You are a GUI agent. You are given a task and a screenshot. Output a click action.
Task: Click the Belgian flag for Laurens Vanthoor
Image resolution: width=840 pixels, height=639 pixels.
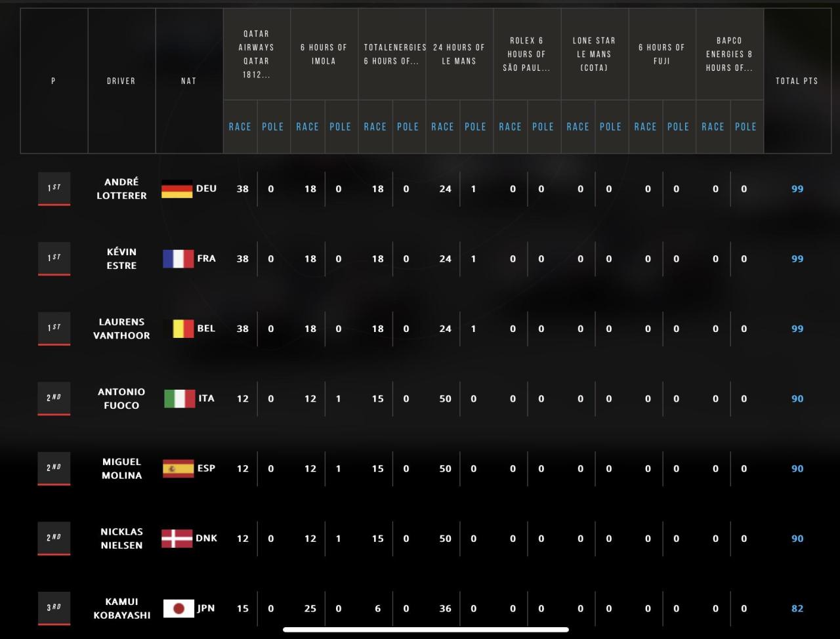(182, 329)
